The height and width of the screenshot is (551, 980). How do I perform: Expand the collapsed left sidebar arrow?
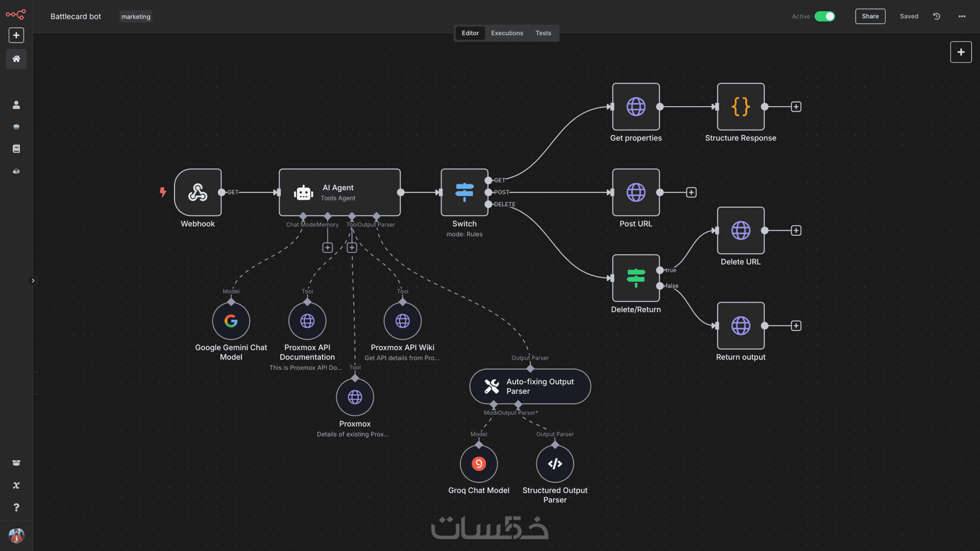[x=33, y=281]
